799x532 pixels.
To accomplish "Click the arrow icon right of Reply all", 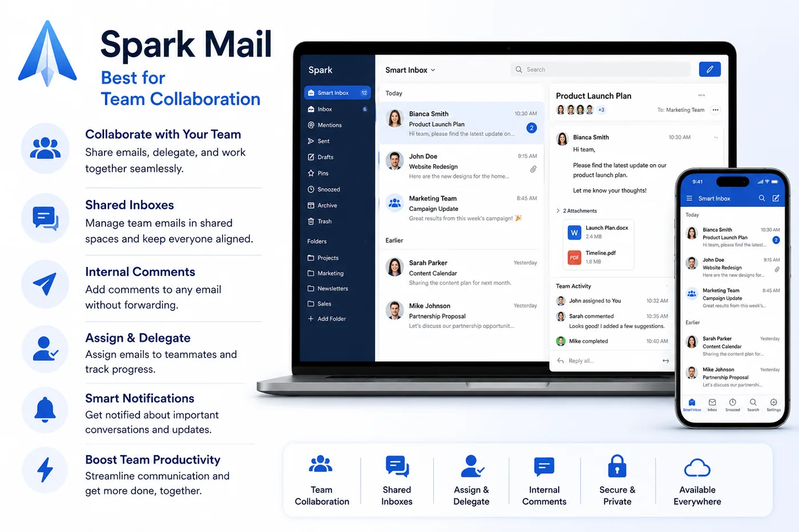I will click(665, 361).
